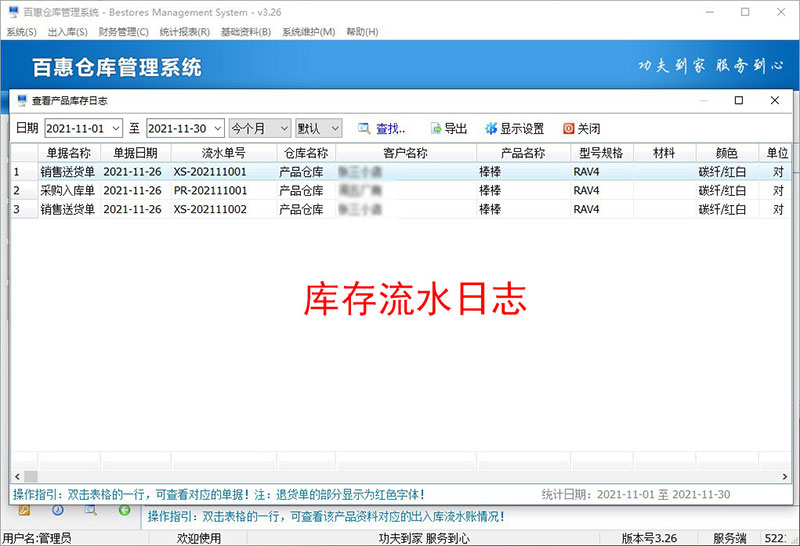This screenshot has width=800, height=546.
Task: Click the 关闭 button label
Action: 589,129
